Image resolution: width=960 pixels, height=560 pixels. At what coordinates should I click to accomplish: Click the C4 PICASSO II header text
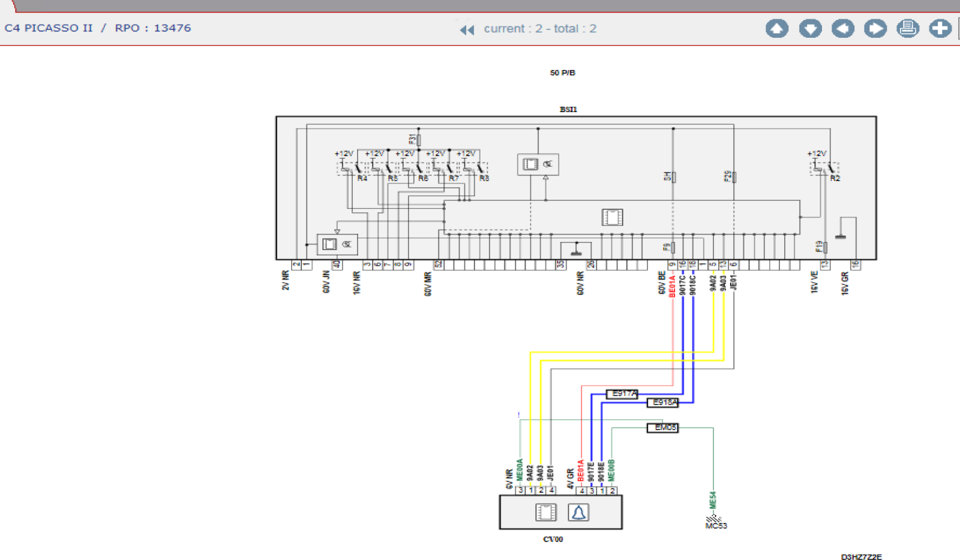point(49,28)
